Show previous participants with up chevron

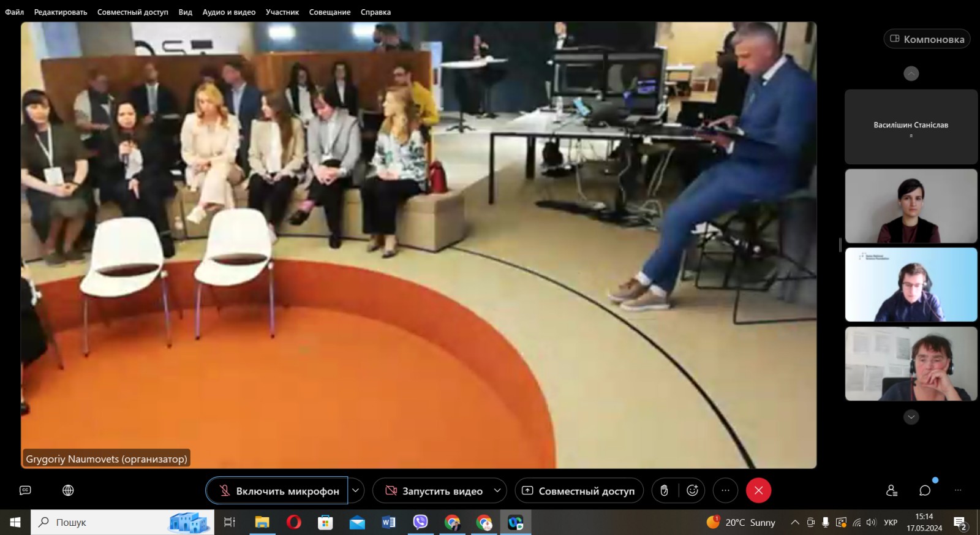coord(911,74)
